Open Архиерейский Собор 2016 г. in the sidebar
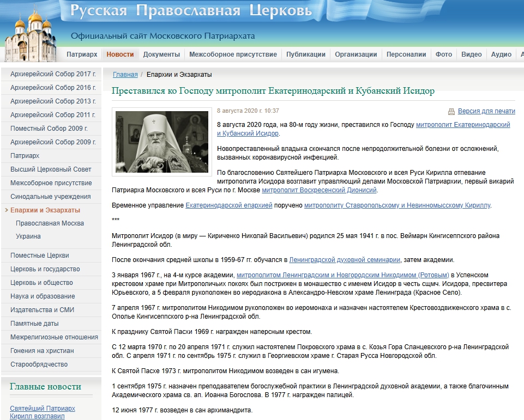This screenshot has width=524, height=420. click(x=53, y=88)
